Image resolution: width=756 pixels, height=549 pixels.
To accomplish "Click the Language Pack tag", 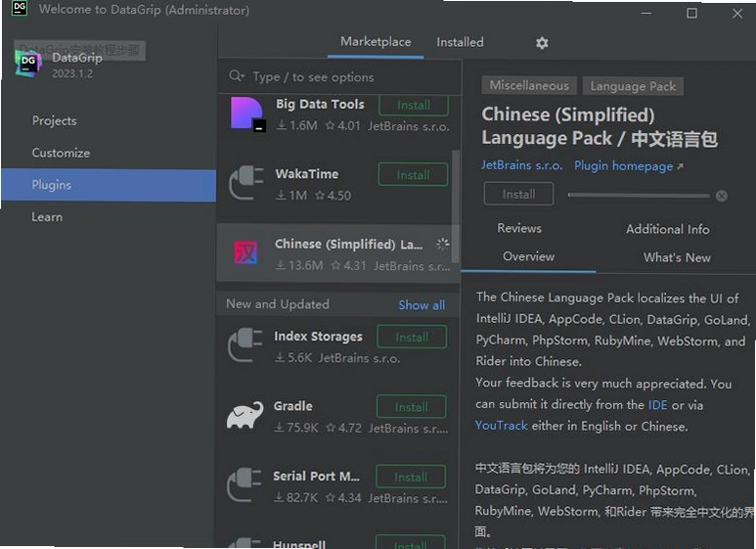I will [x=633, y=86].
